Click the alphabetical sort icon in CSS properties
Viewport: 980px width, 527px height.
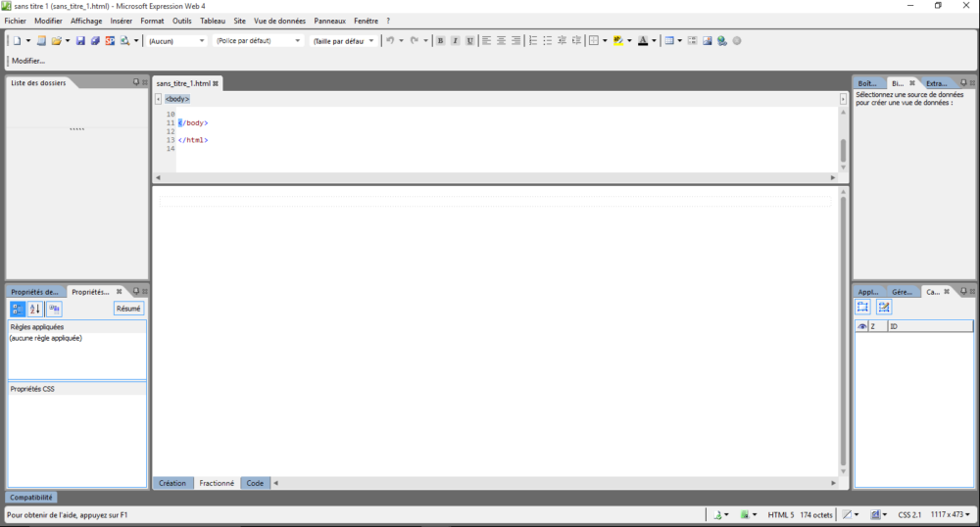point(35,309)
